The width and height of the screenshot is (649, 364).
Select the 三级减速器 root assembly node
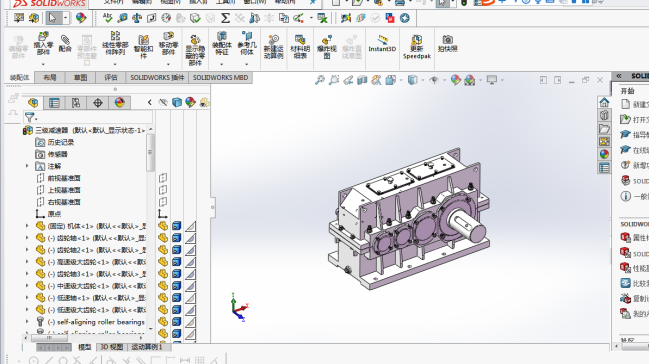tap(85, 130)
